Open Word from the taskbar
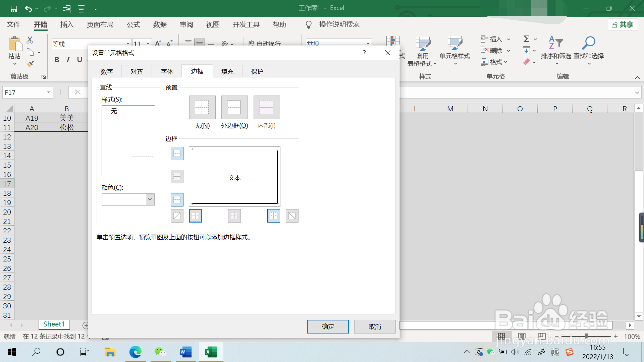 tap(185, 352)
